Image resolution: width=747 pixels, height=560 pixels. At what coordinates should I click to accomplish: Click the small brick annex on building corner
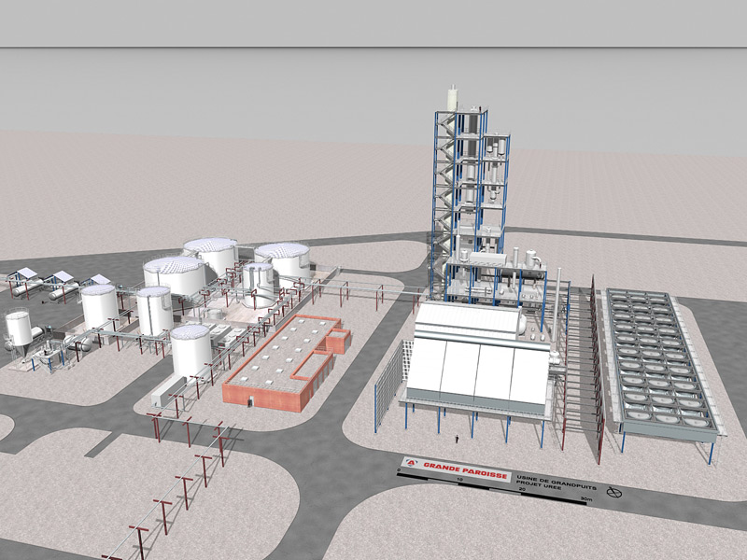click(x=338, y=342)
